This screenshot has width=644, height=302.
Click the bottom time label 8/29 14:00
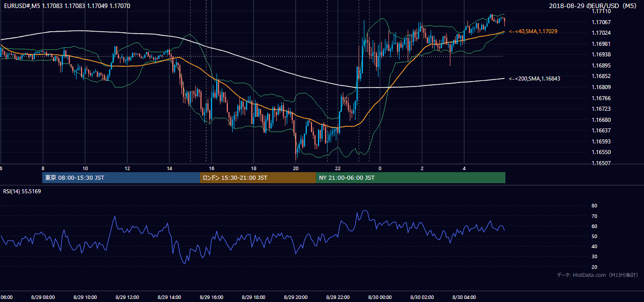click(169, 297)
